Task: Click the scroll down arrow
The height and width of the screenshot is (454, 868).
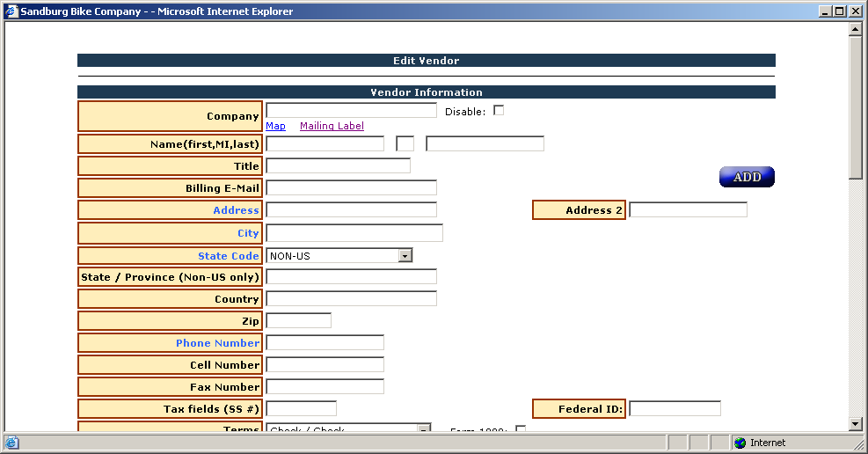Action: (x=855, y=424)
